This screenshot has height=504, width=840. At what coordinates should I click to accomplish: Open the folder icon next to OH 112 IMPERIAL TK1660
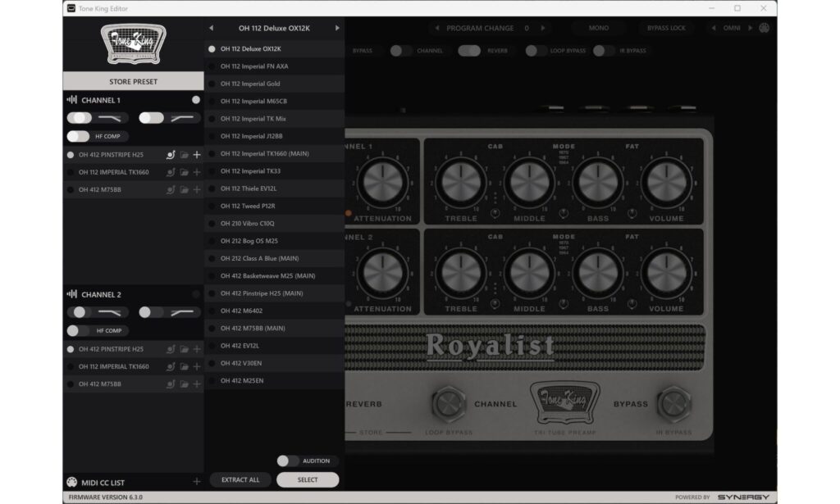pyautogui.click(x=185, y=172)
